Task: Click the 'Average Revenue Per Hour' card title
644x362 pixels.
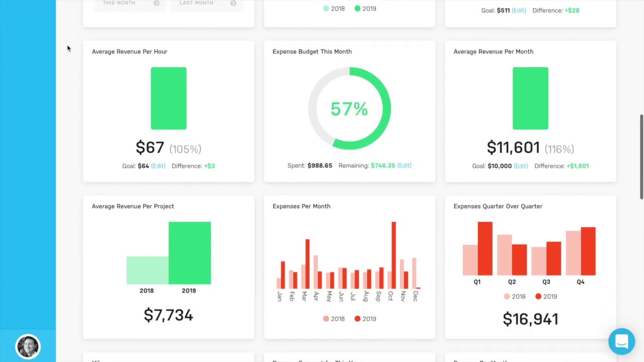Action: click(x=129, y=51)
